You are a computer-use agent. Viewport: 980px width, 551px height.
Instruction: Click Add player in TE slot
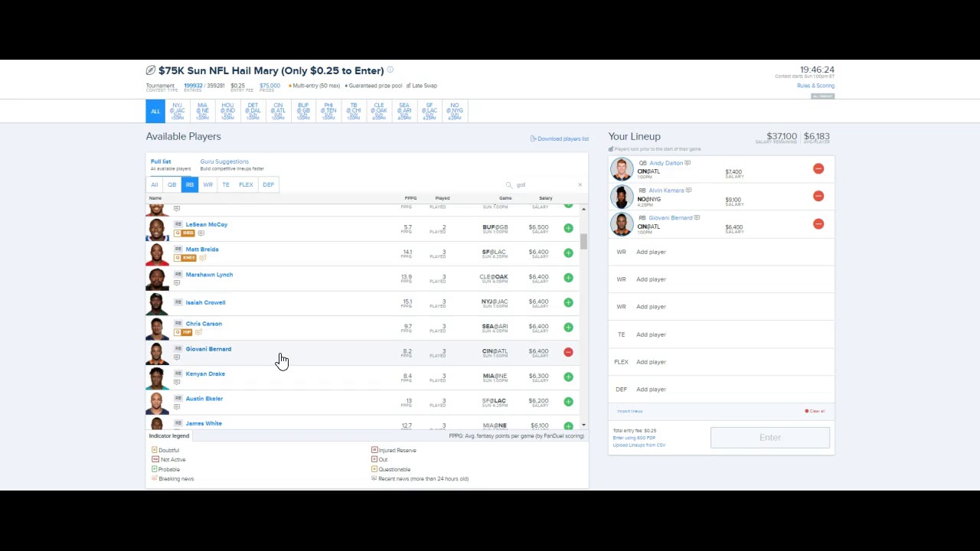[651, 334]
